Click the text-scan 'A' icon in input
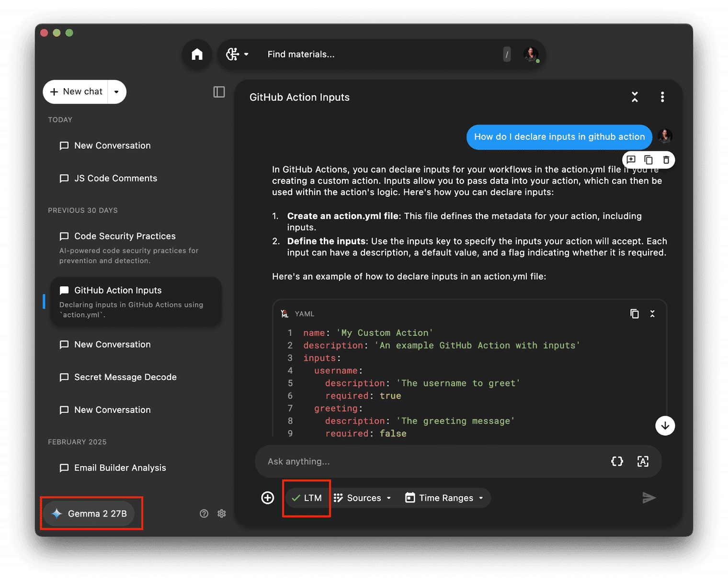The image size is (728, 583). point(643,461)
